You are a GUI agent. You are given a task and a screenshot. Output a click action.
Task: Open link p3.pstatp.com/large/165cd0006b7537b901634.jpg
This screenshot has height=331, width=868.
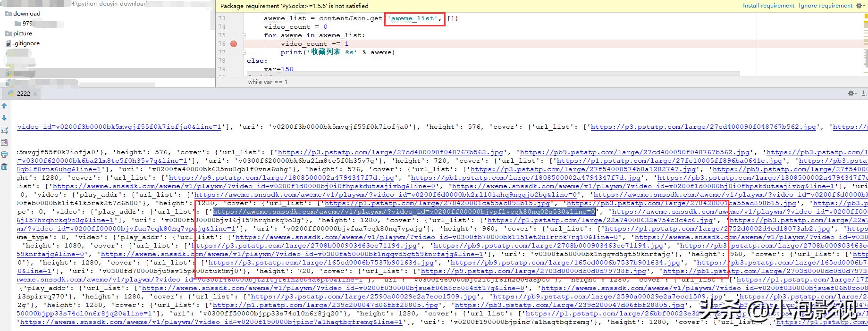click(321, 263)
